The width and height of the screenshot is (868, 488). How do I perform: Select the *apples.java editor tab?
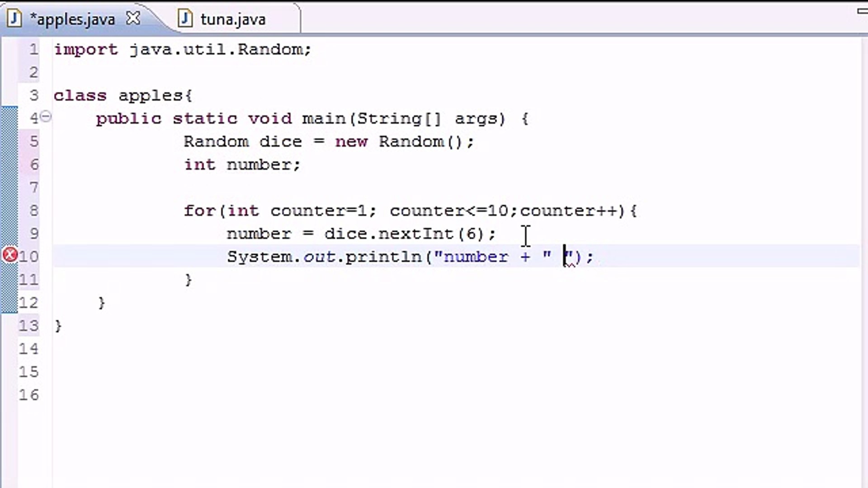[x=72, y=19]
